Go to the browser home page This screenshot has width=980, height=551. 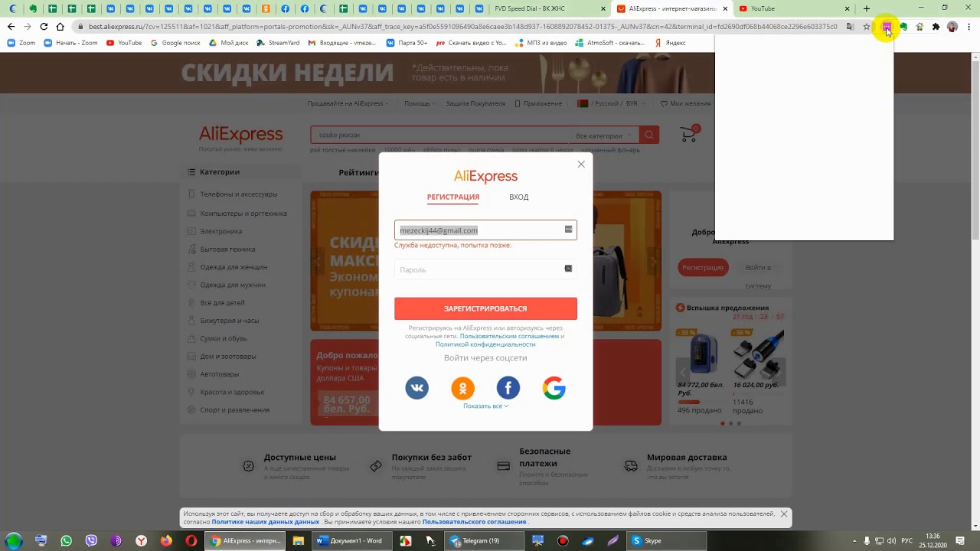[x=60, y=27]
